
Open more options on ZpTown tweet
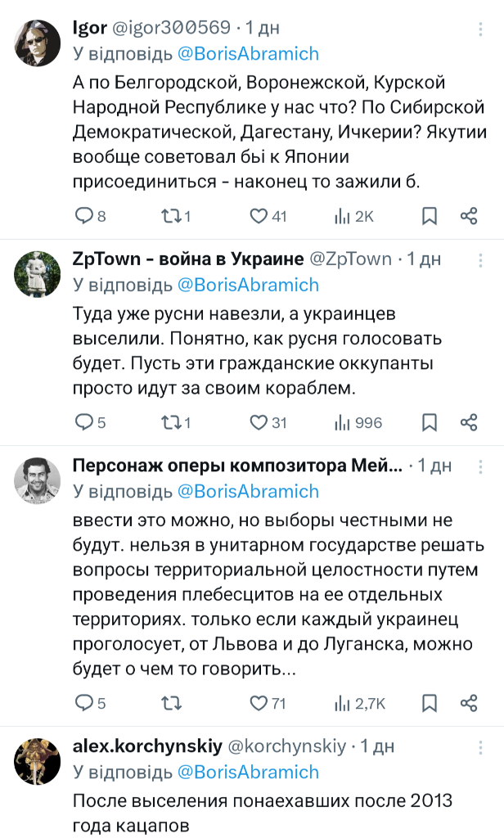[x=479, y=260]
